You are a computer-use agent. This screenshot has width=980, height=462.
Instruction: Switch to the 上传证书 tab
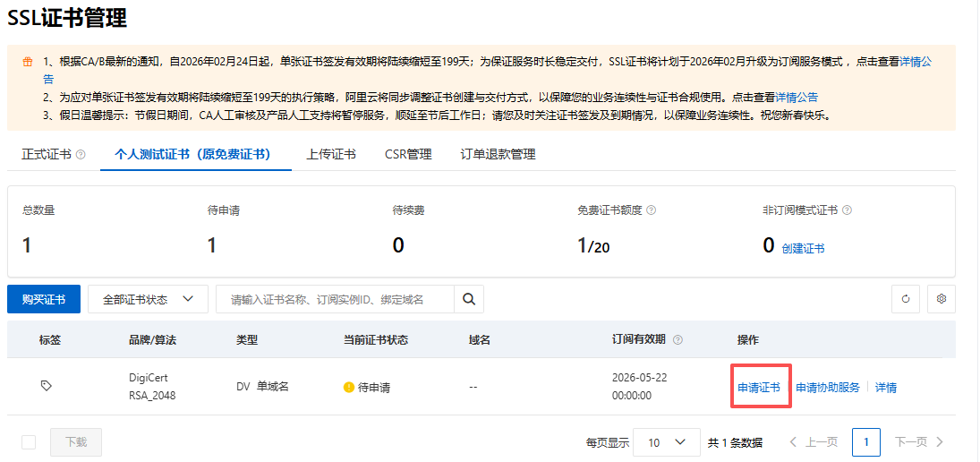pyautogui.click(x=331, y=154)
